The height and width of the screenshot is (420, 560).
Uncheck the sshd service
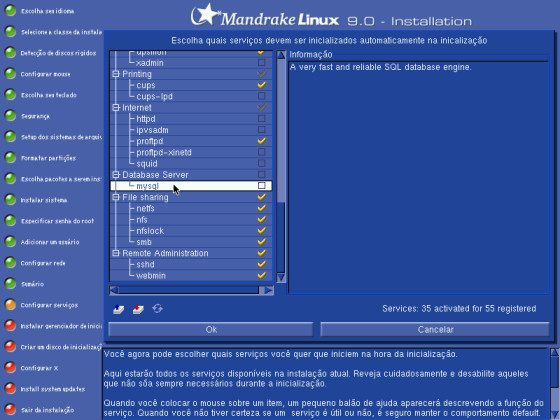[261, 264]
